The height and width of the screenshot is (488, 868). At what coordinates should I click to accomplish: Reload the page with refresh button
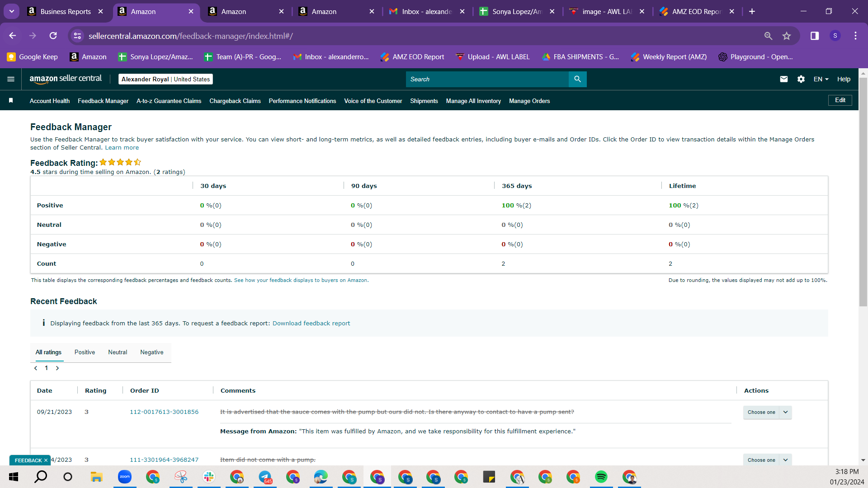[x=53, y=36]
